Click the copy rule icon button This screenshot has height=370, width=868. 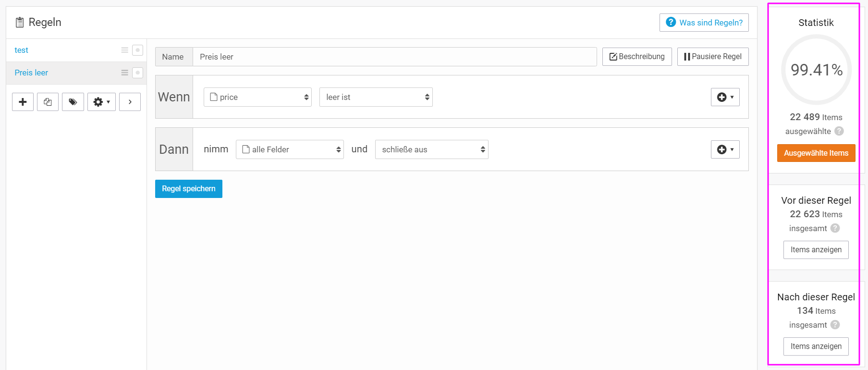point(48,102)
